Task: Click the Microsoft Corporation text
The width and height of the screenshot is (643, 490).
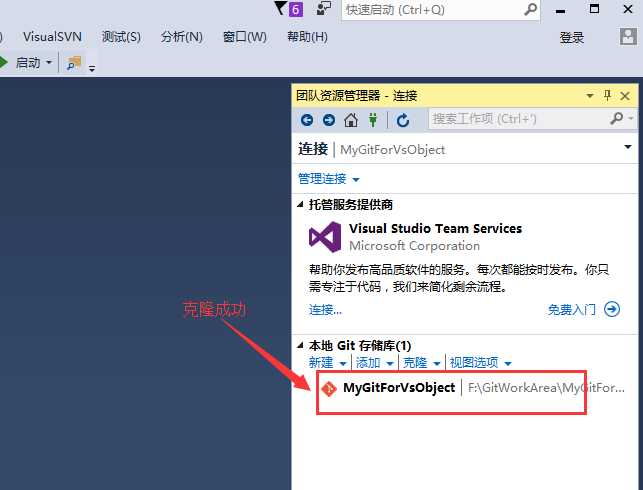Action: [x=414, y=246]
